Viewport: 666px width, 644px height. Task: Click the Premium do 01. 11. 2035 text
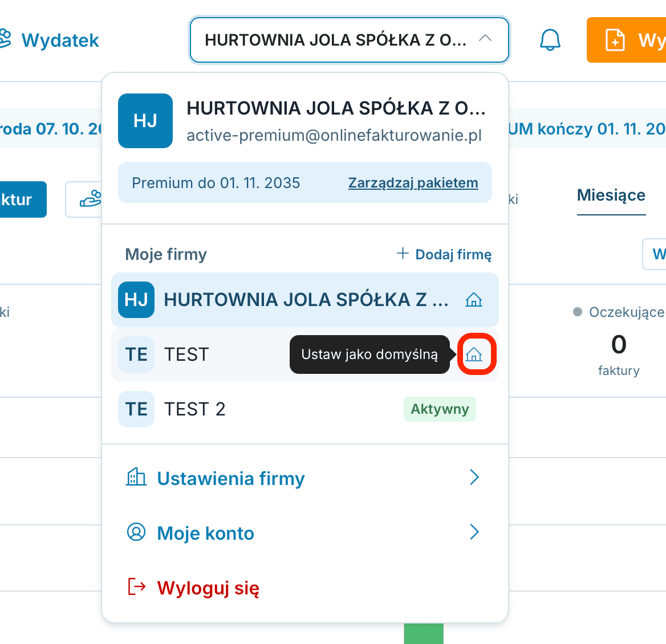(x=216, y=183)
